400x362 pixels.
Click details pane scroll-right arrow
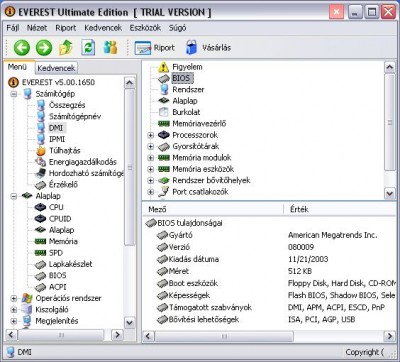click(390, 336)
